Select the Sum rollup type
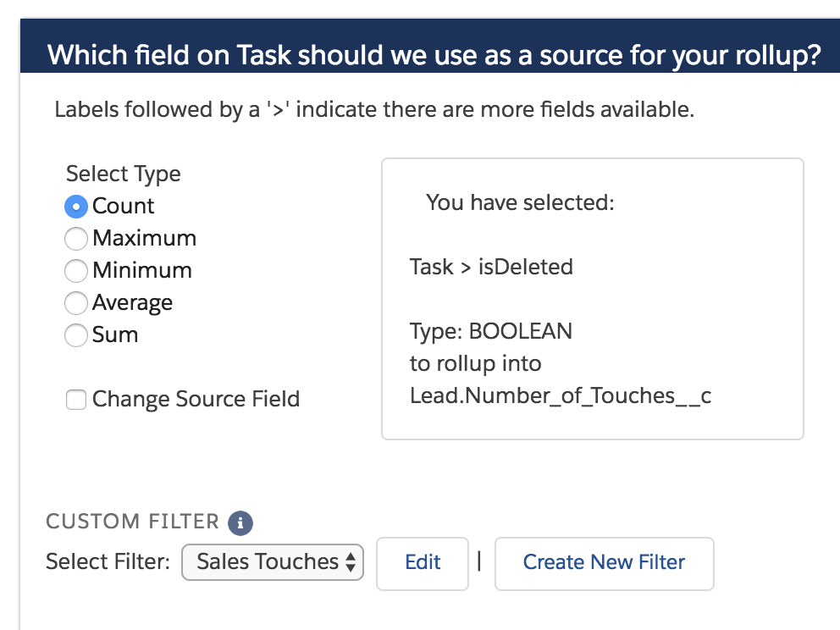840x630 pixels. 76,334
